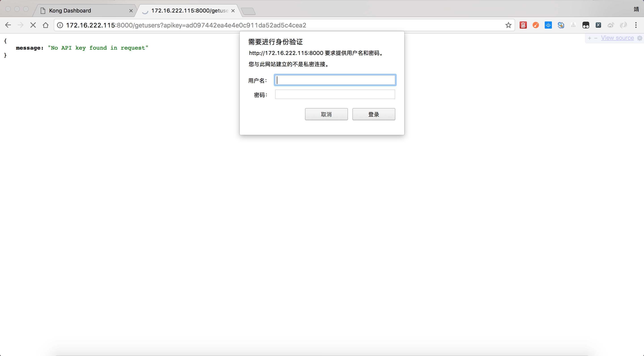This screenshot has height=356, width=644.
Task: Open the sitemap hierarchy extension
Action: click(573, 25)
